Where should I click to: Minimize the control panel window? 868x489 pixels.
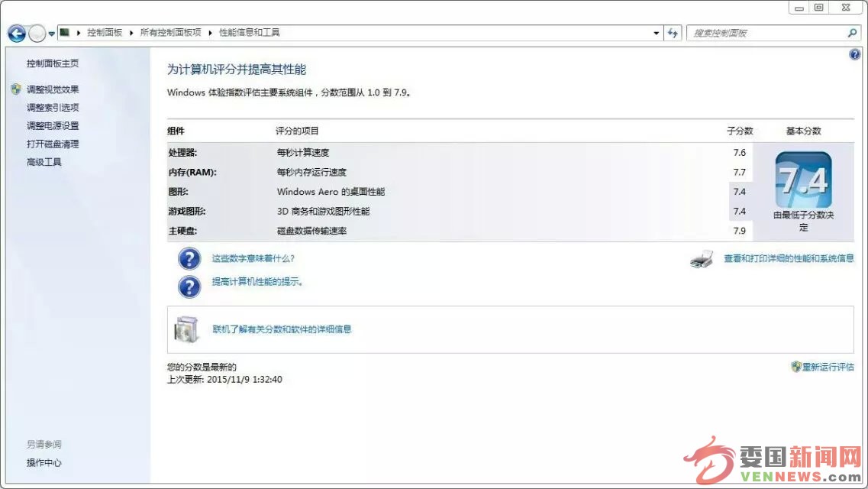point(799,8)
